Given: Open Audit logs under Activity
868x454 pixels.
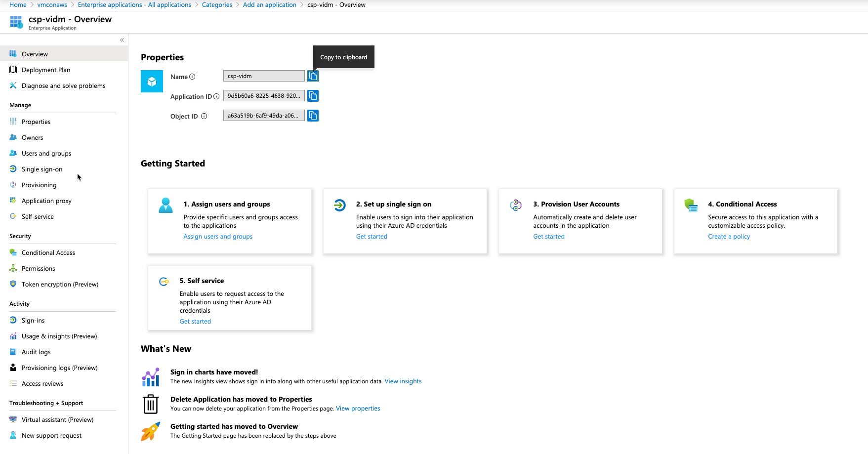Looking at the screenshot, I should point(36,352).
